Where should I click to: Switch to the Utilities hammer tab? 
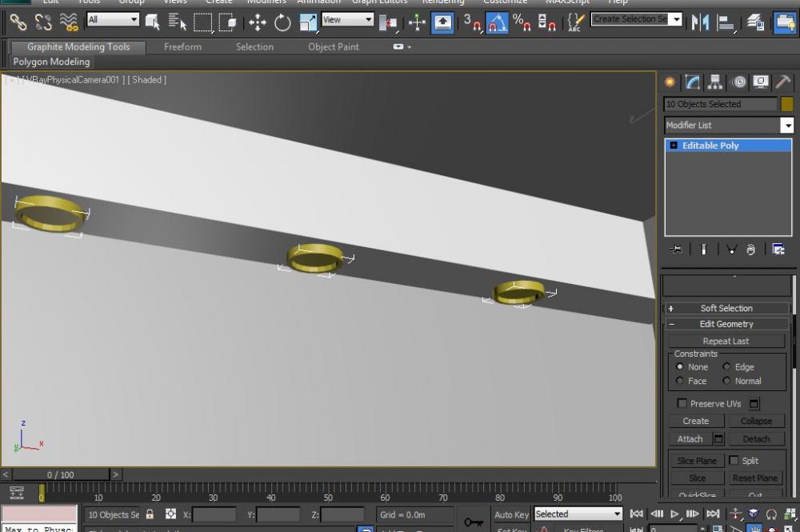click(784, 82)
